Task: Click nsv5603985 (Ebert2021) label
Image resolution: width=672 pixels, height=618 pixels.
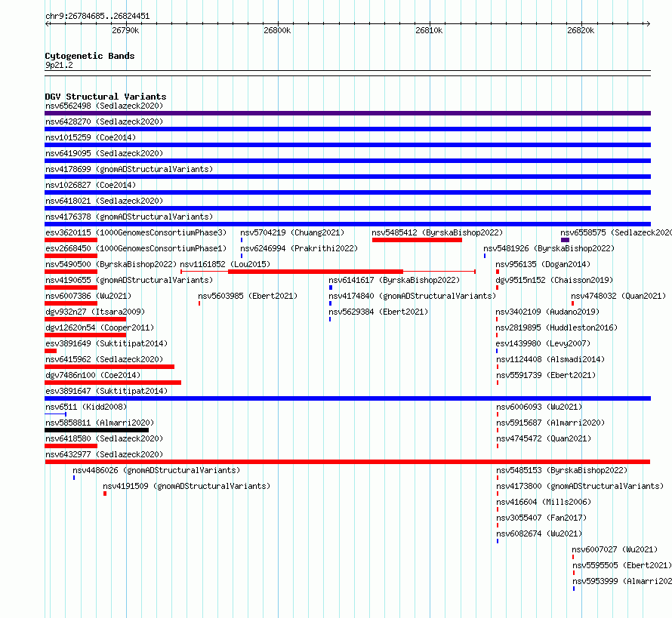Action: [248, 296]
